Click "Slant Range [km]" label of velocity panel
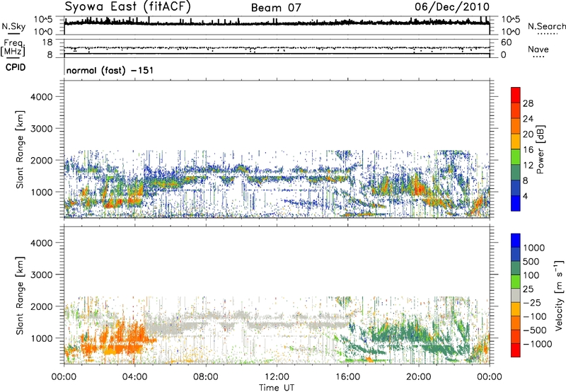The width and height of the screenshot is (566, 392). 20,296
